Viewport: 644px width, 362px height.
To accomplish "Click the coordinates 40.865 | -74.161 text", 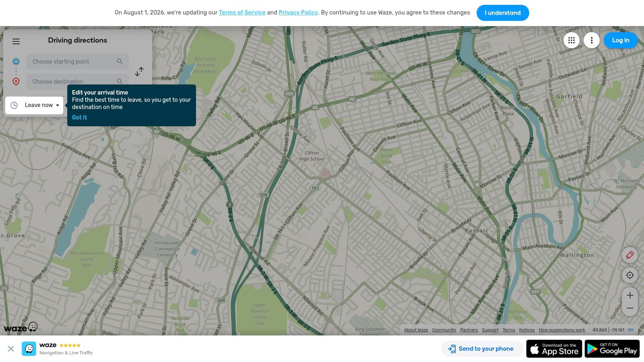I will (608, 330).
